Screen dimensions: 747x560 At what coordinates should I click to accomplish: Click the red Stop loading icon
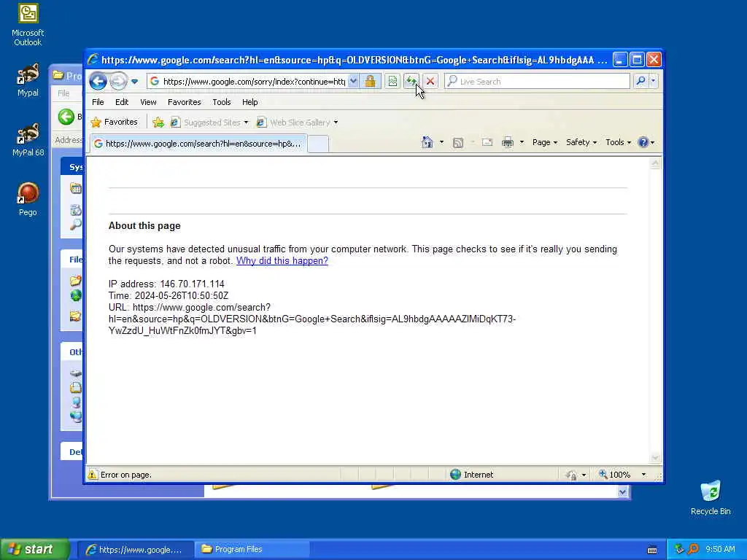(x=430, y=82)
